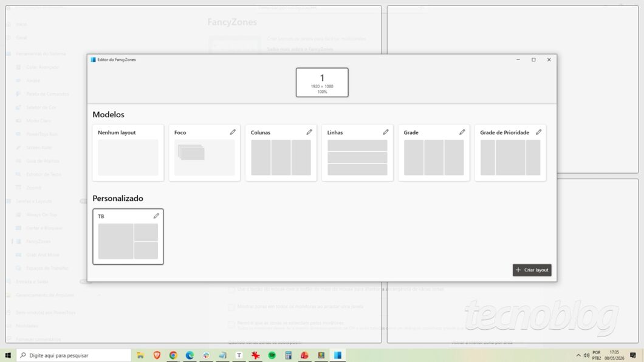Close the FancyZones editor window

tap(549, 60)
